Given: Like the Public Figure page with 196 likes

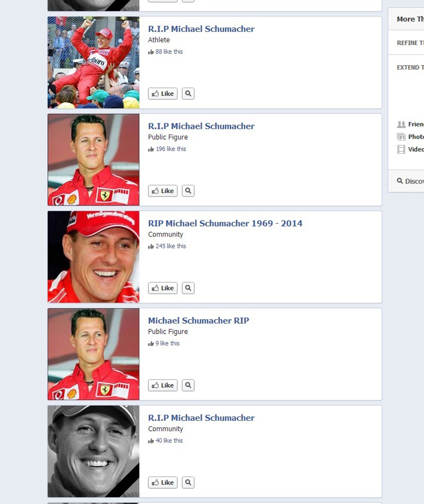Looking at the screenshot, I should click(163, 191).
